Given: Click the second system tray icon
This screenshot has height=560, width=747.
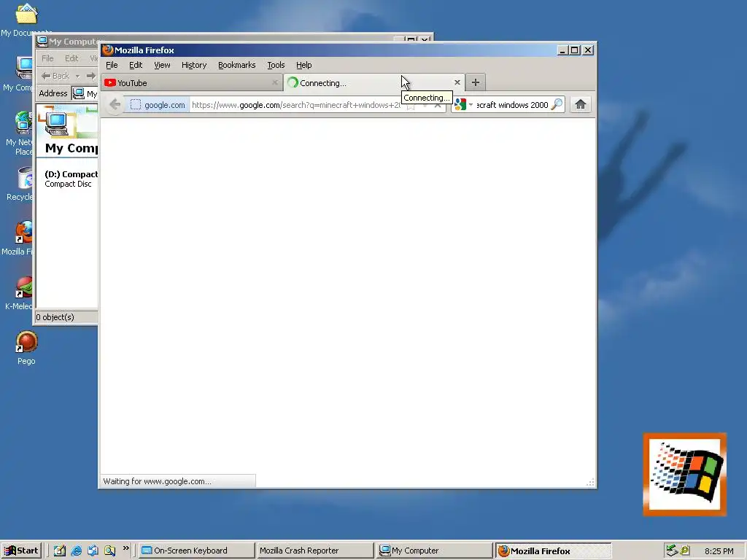Looking at the screenshot, I should 685,551.
